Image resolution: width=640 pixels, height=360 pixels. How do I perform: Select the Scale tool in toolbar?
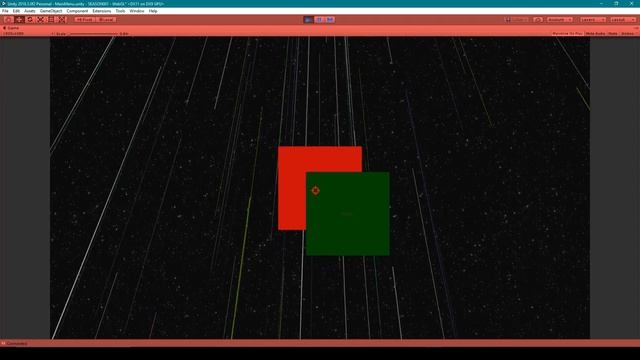pos(40,20)
